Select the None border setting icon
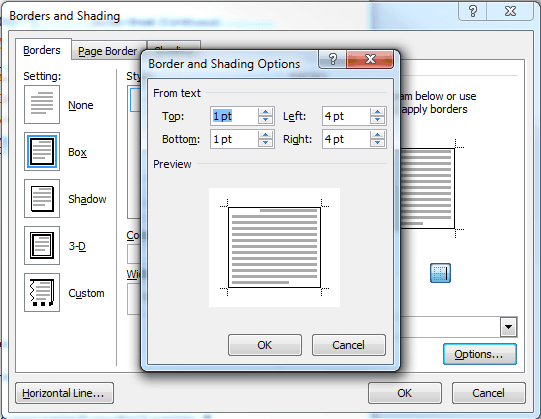This screenshot has width=541, height=419. [42, 105]
